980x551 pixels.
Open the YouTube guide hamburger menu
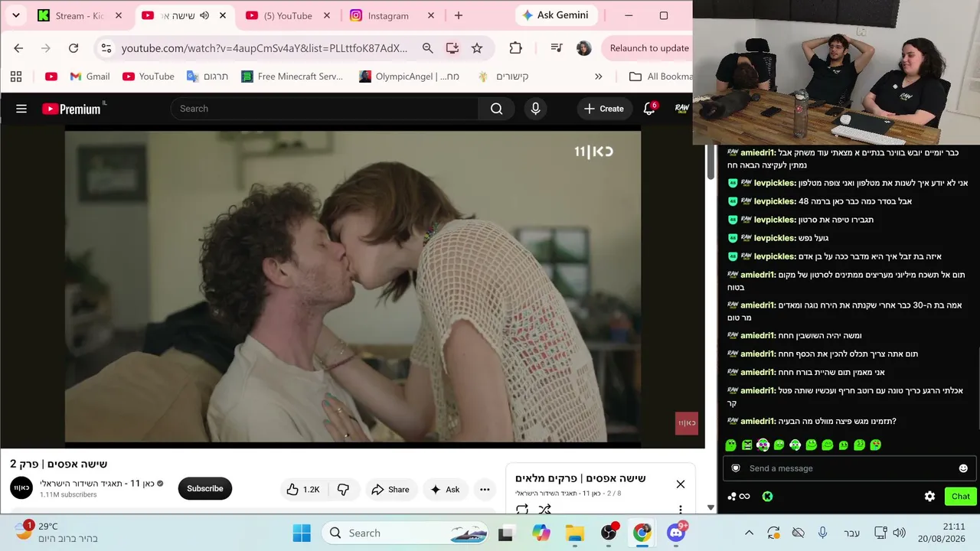tap(21, 109)
